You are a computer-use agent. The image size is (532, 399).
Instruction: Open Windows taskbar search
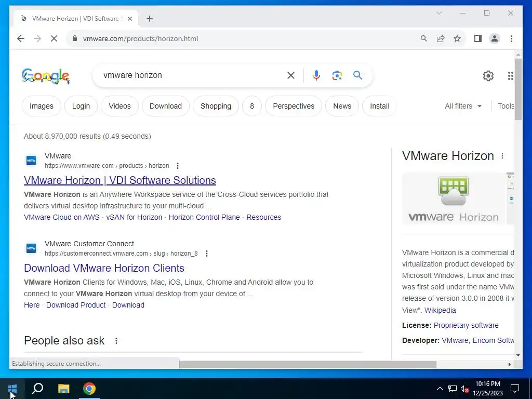(37, 389)
